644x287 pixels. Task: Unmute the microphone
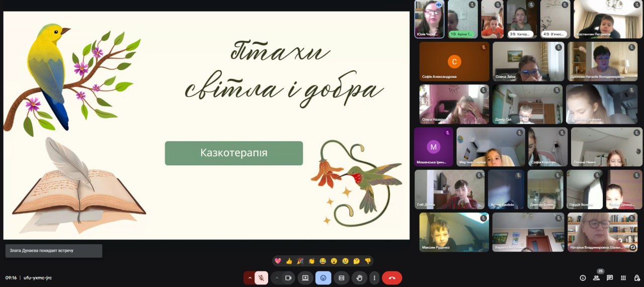pyautogui.click(x=261, y=277)
